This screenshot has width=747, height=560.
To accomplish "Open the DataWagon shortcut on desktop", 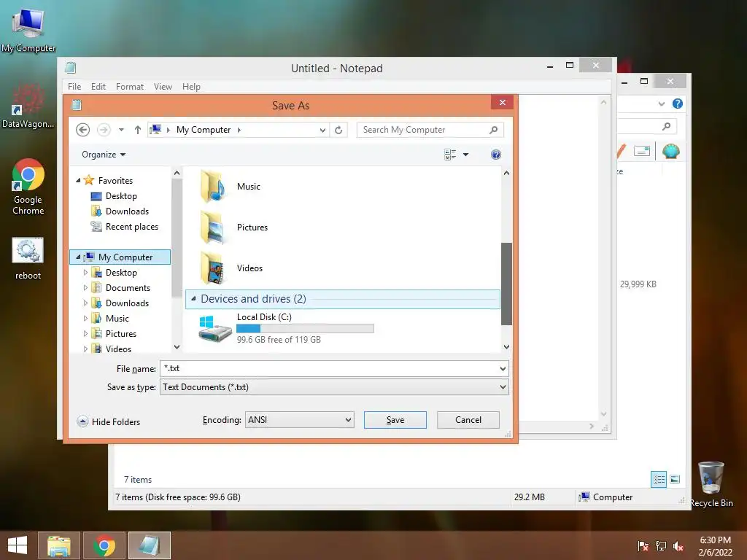I will click(28, 106).
